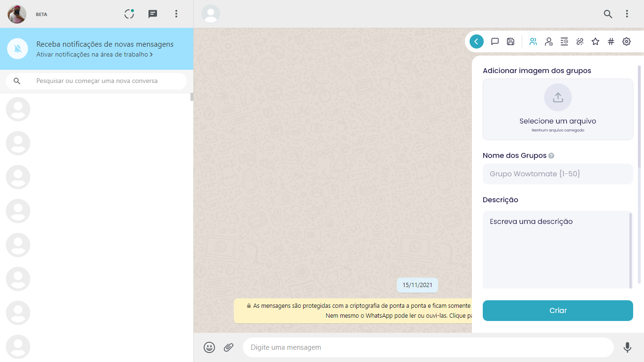644x362 pixels.
Task: Focus the Grupo Wowtomate {1-50} name field
Action: 558,174
